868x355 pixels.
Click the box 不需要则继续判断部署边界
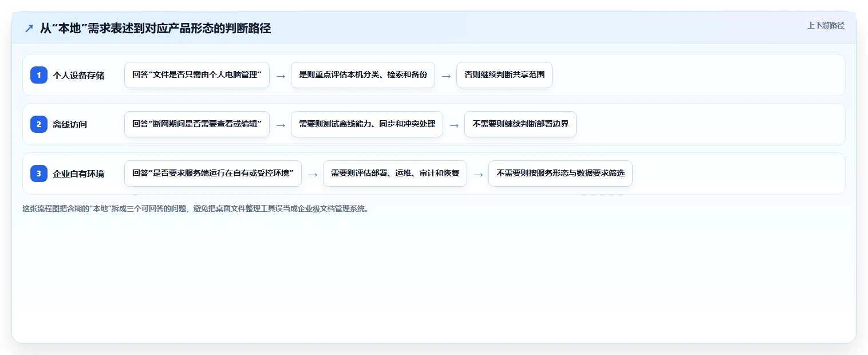tap(520, 124)
